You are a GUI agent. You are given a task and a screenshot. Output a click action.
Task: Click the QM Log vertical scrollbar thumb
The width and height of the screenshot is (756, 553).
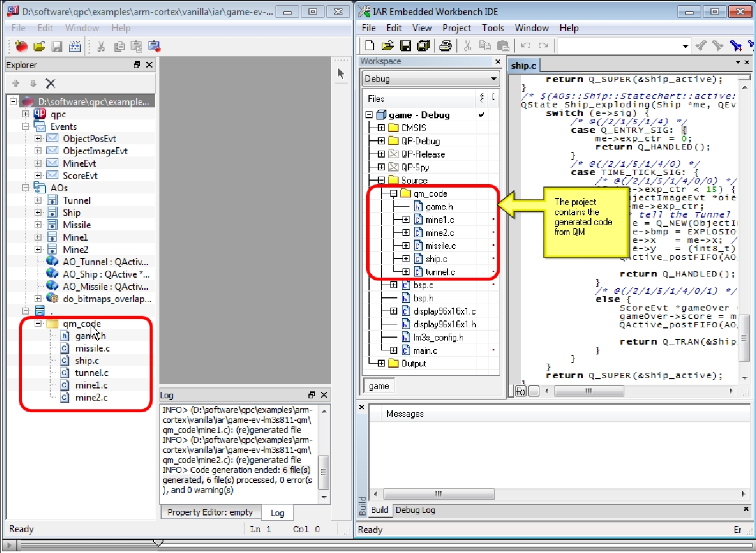323,472
